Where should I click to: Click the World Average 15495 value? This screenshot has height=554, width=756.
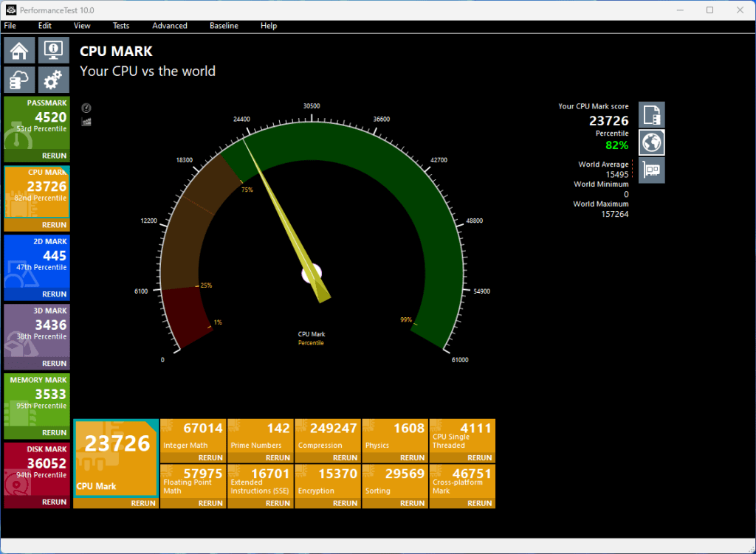pyautogui.click(x=617, y=174)
